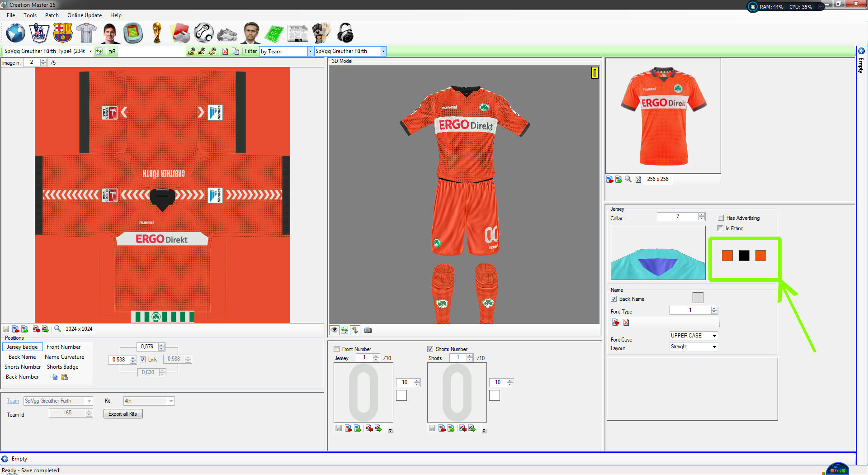Open the Premier League editor icon
Viewport: 868px width, 475px height.
pos(39,33)
